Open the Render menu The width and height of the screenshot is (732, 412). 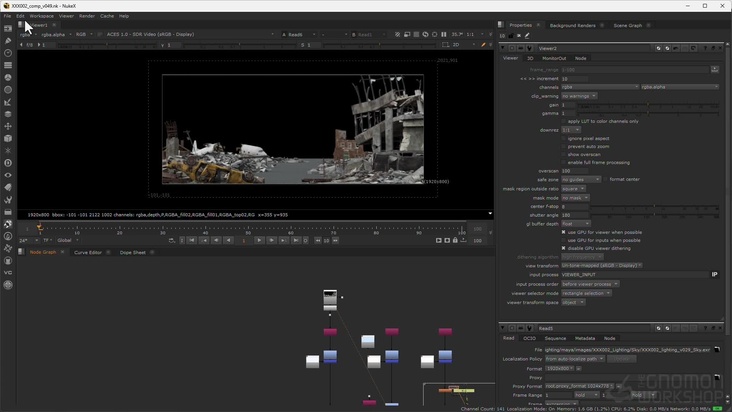point(86,16)
